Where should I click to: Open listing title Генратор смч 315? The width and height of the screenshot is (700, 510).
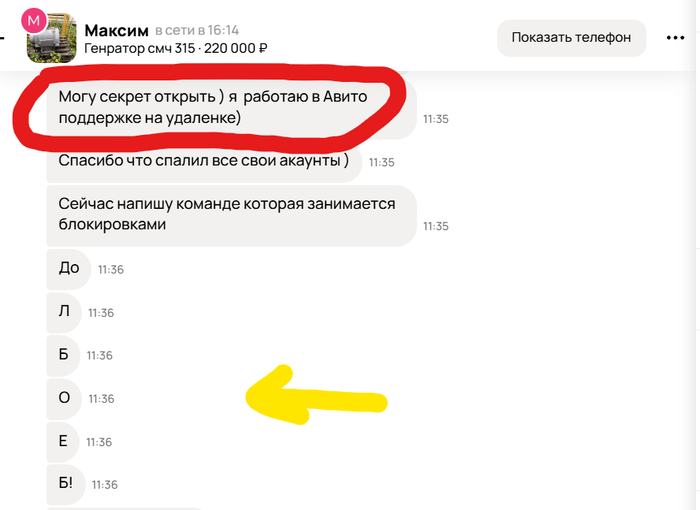coord(139,48)
